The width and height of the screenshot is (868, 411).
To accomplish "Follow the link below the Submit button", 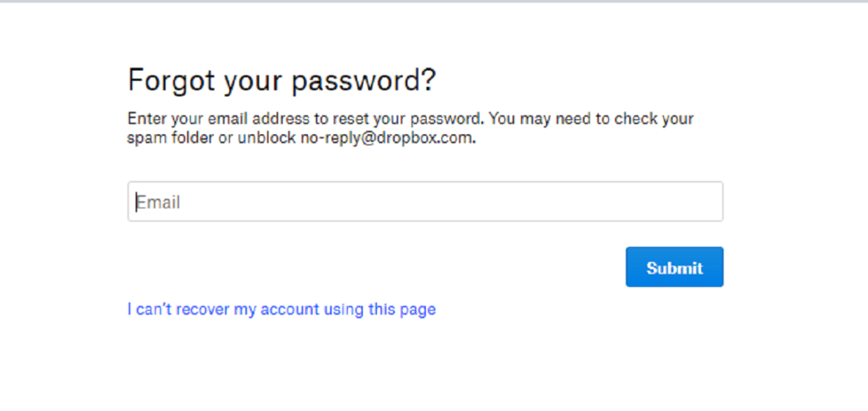I will coord(281,309).
